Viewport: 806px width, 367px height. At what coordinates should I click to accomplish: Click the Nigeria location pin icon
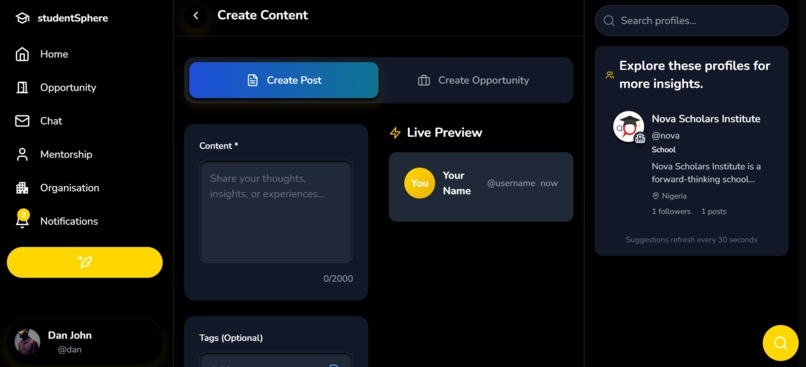pyautogui.click(x=655, y=196)
